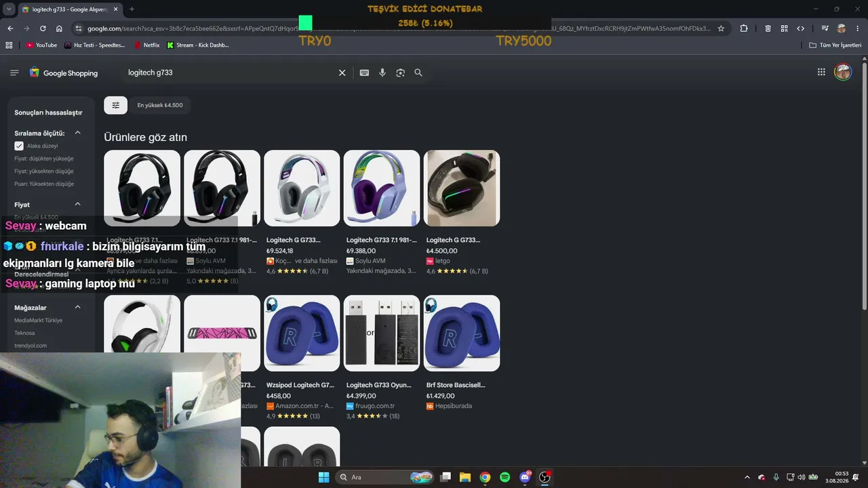This screenshot has width=868, height=488.
Task: Show hidden system tray icons
Action: tap(747, 477)
